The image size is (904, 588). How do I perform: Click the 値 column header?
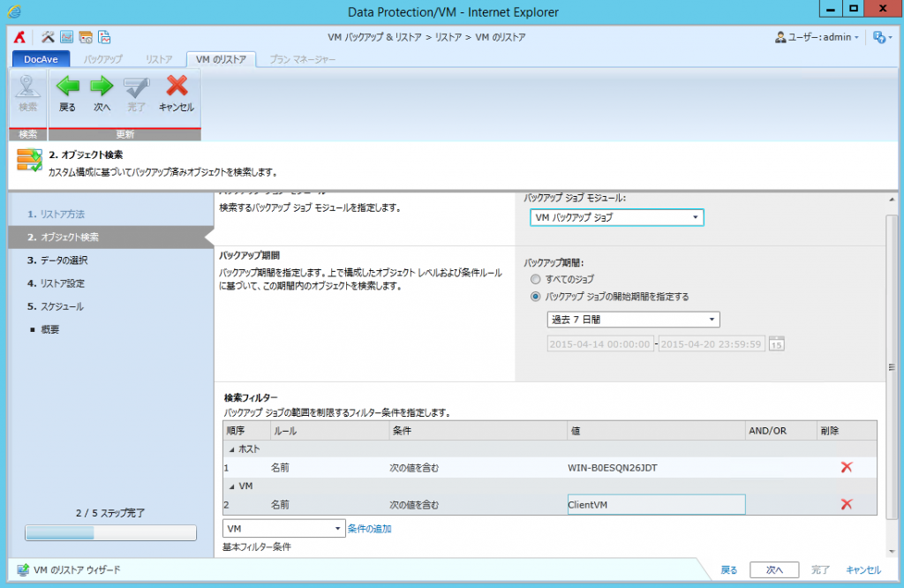656,431
